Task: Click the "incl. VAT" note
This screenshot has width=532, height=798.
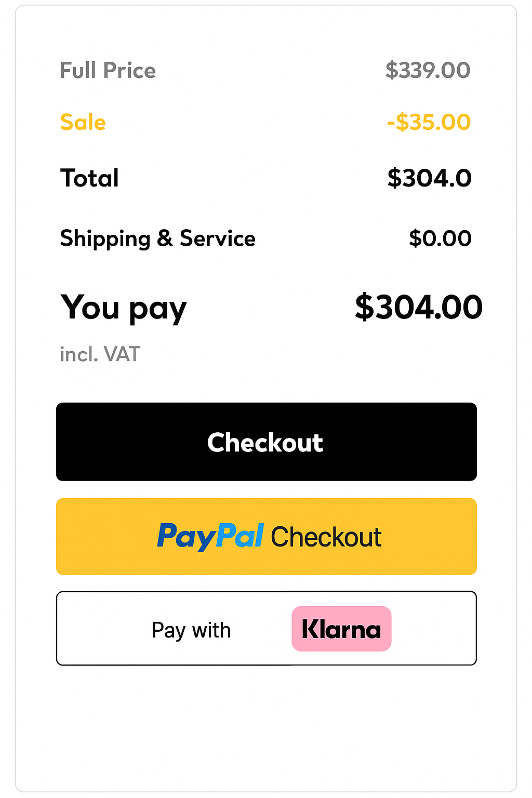Action: coord(100,354)
